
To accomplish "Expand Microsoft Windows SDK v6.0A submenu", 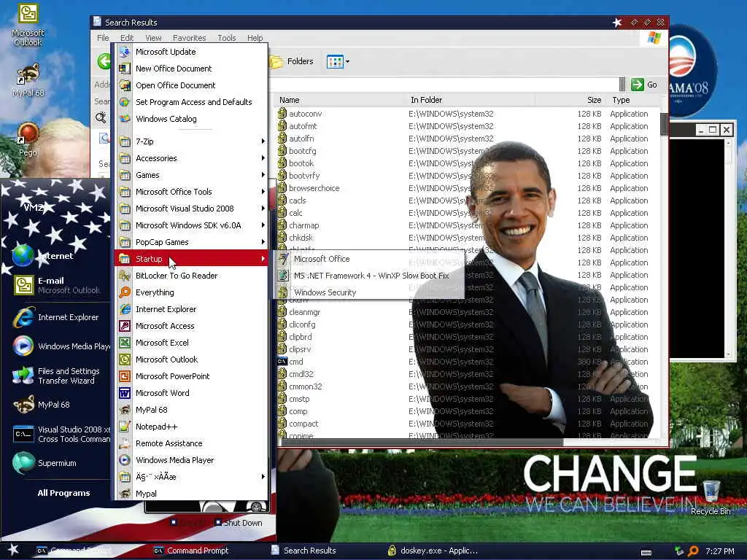I will pyautogui.click(x=190, y=225).
